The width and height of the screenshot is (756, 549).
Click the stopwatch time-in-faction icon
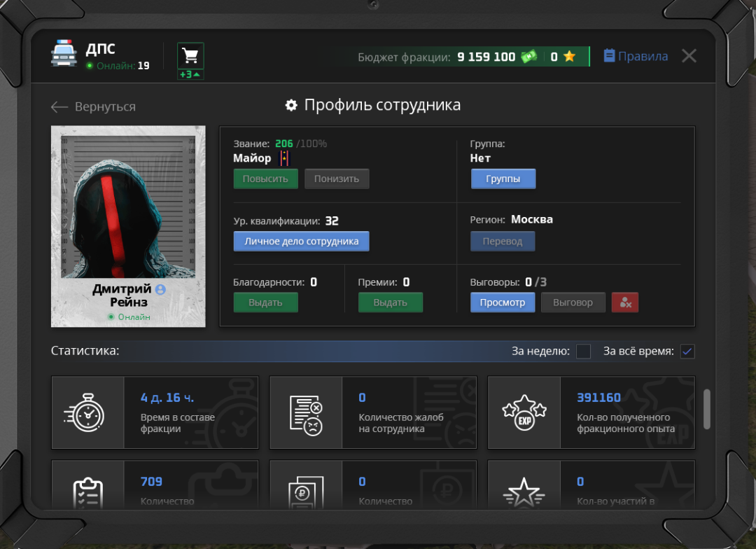pyautogui.click(x=85, y=412)
